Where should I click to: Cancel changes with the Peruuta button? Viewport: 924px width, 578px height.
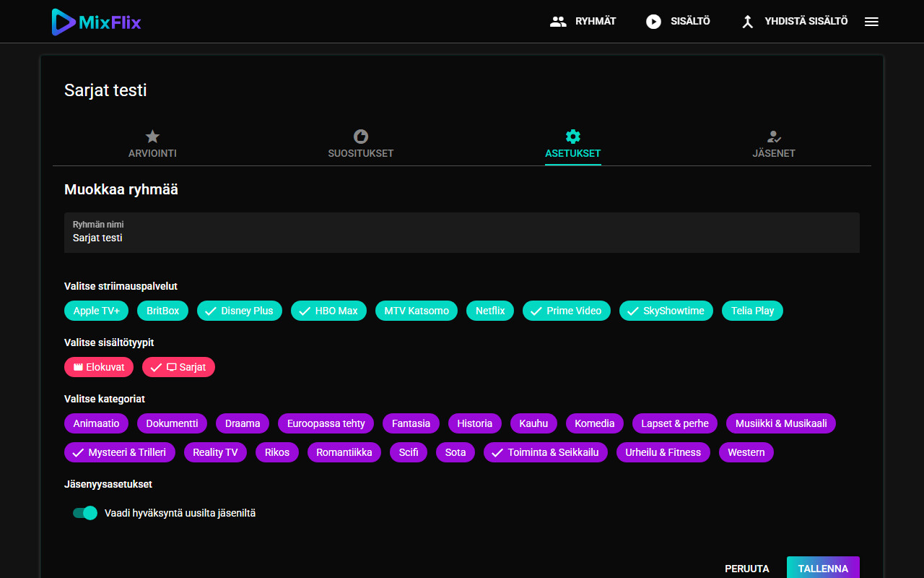coord(747,569)
